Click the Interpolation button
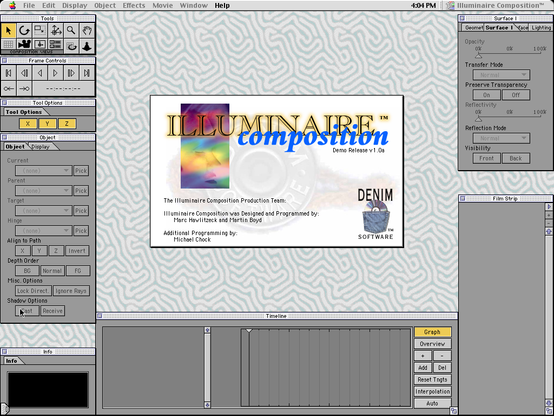Image resolution: width=554 pixels, height=416 pixels. (x=432, y=392)
